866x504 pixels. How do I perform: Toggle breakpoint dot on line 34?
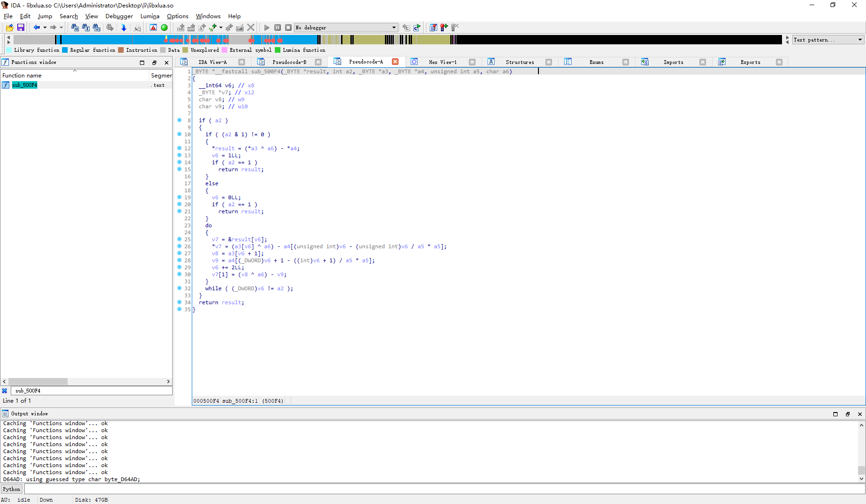179,302
